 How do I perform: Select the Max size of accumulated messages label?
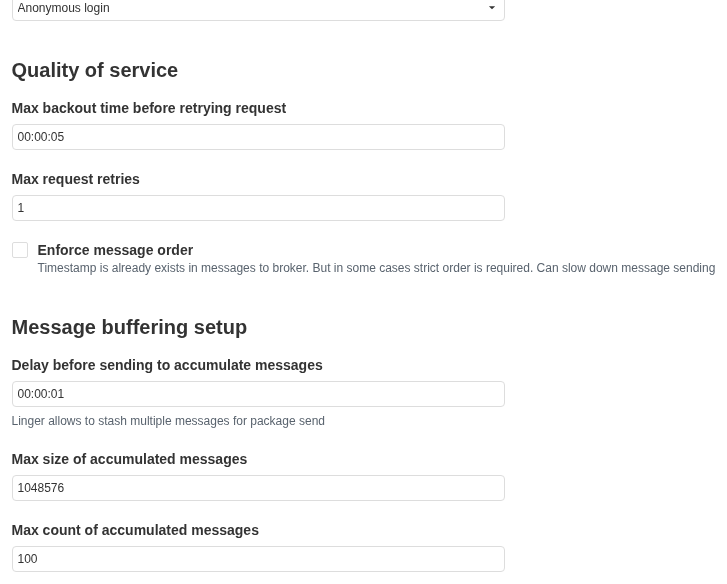129,459
